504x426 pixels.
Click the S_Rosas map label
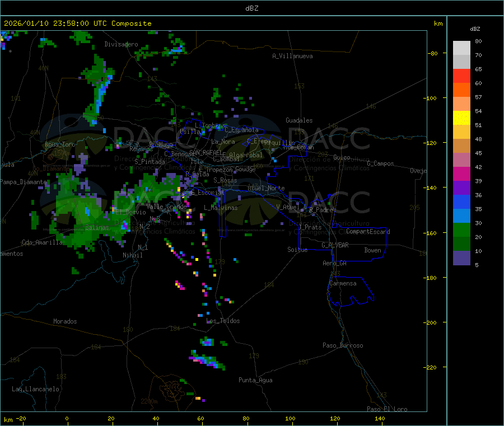click(x=225, y=180)
